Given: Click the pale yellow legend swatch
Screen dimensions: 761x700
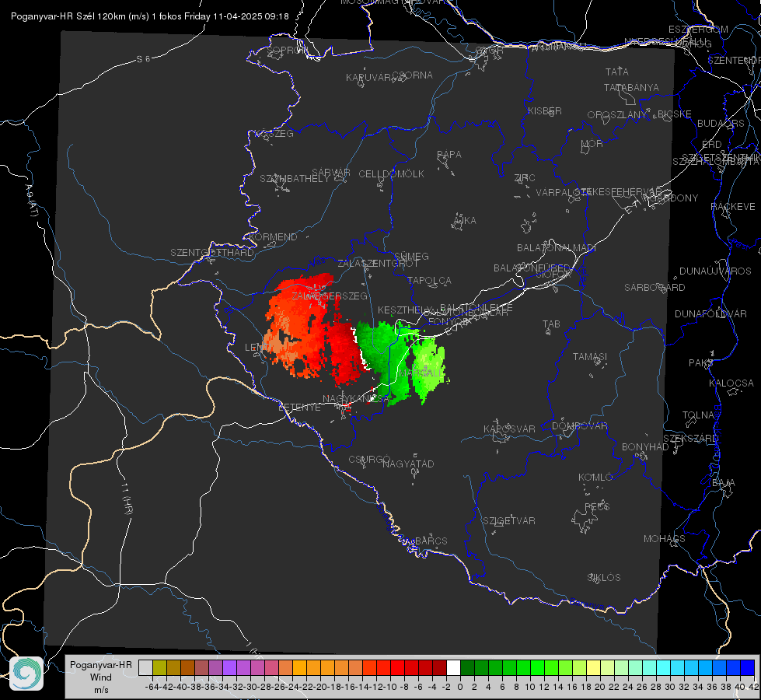Looking at the screenshot, I should [x=594, y=667].
